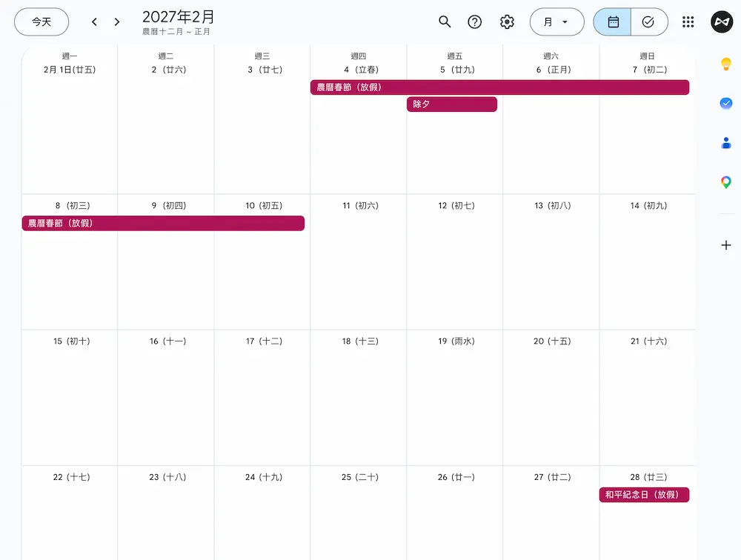Switch to tasks view toggle
Viewport: 741px width, 560px height.
coord(649,21)
